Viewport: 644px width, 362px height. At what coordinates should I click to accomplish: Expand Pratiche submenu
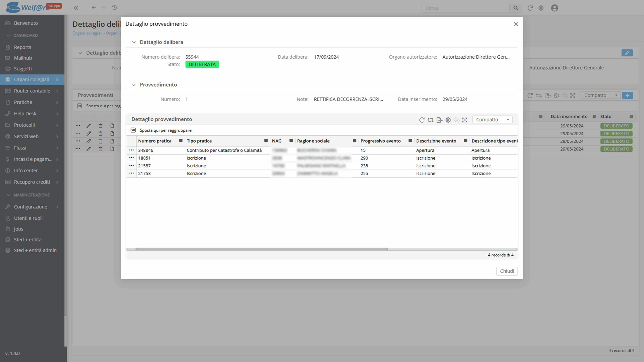coord(57,102)
